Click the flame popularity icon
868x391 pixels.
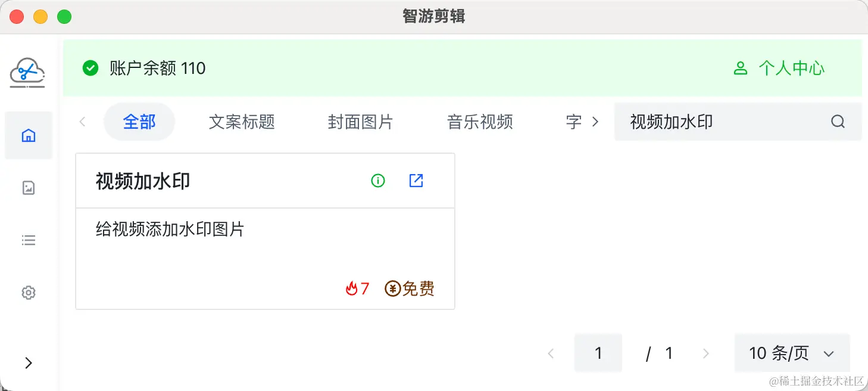point(351,289)
